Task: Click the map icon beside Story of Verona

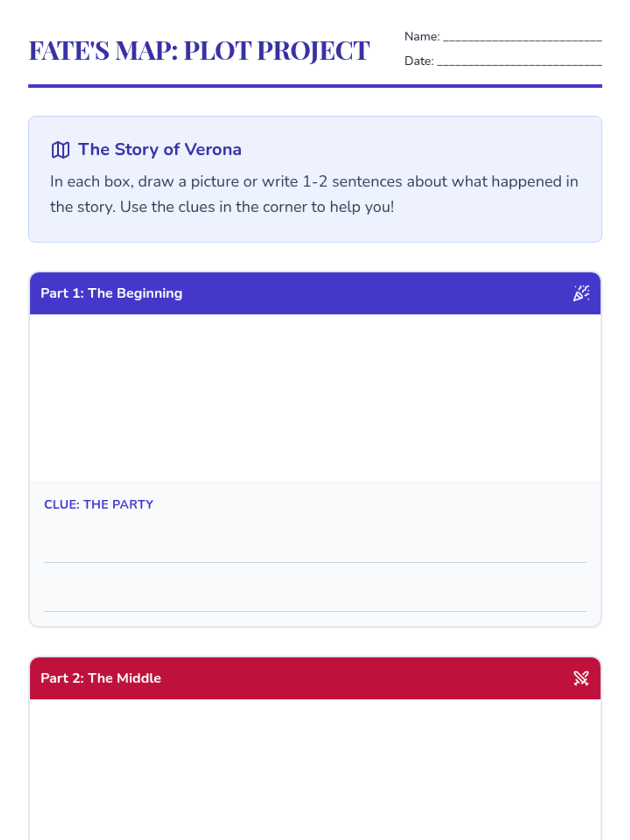Action: pyautogui.click(x=60, y=150)
